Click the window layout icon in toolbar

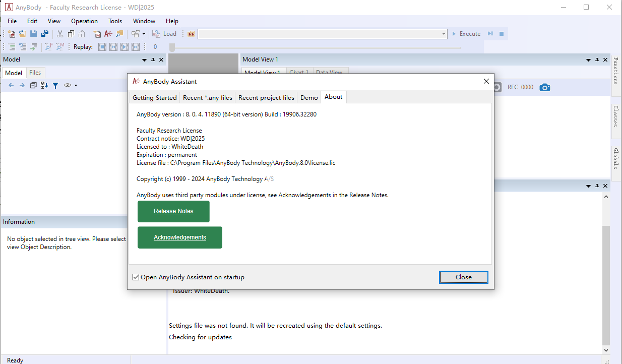[136, 34]
